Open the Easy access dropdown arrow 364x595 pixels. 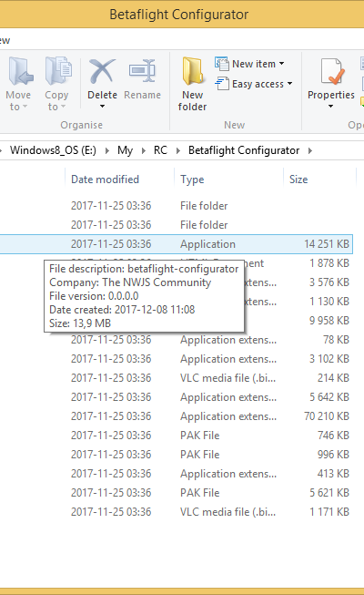coord(290,84)
